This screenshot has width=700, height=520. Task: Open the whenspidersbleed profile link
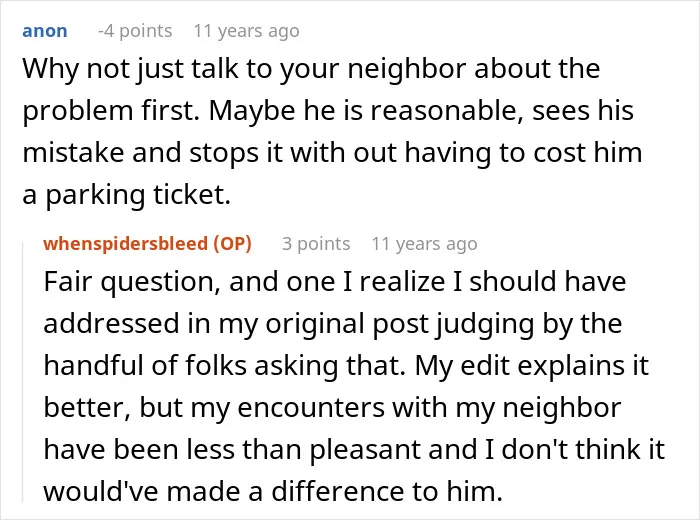(x=125, y=244)
